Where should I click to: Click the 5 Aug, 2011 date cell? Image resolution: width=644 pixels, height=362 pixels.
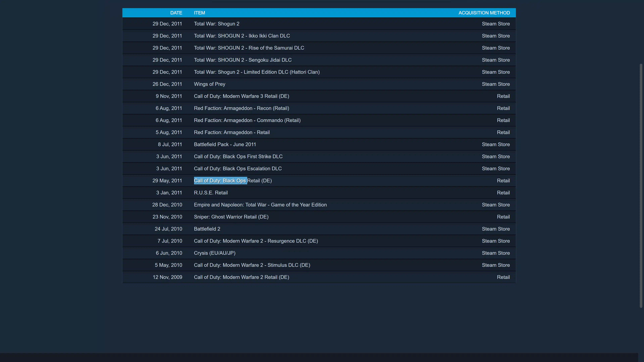pyautogui.click(x=169, y=132)
